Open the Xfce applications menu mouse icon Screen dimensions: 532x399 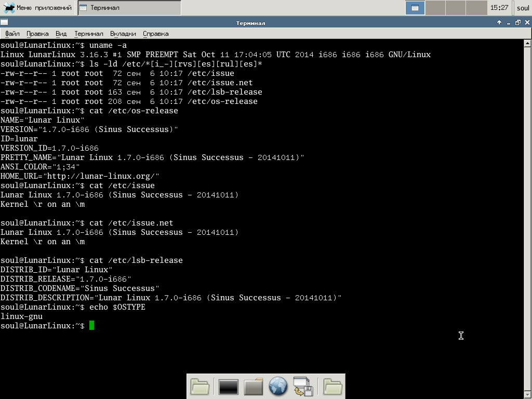(9, 7)
